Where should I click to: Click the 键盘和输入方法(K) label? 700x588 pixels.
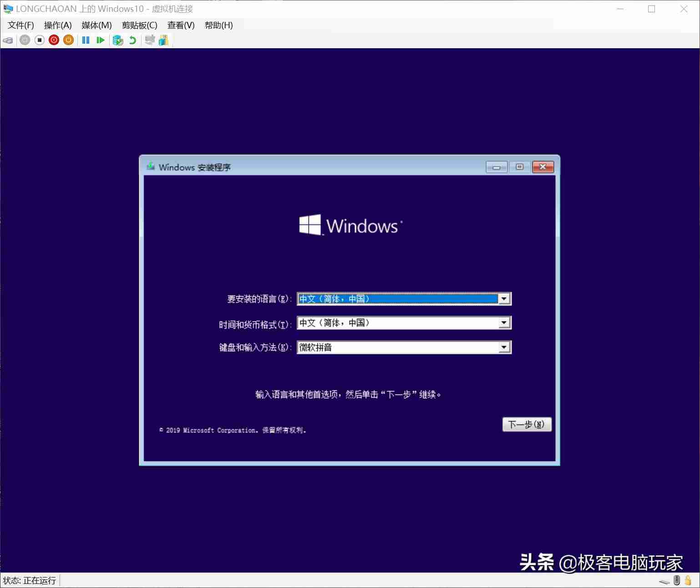pos(255,348)
